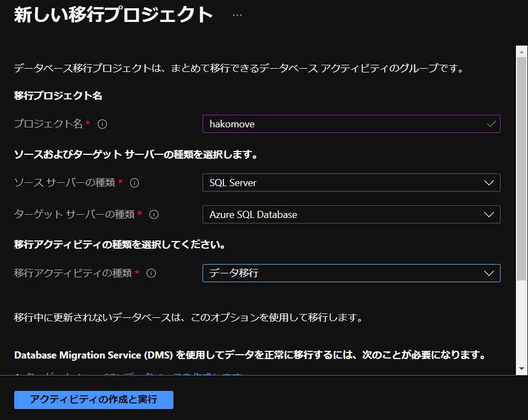The width and height of the screenshot is (528, 420).
Task: Click the green validation checkmark in project name
Action: [490, 124]
